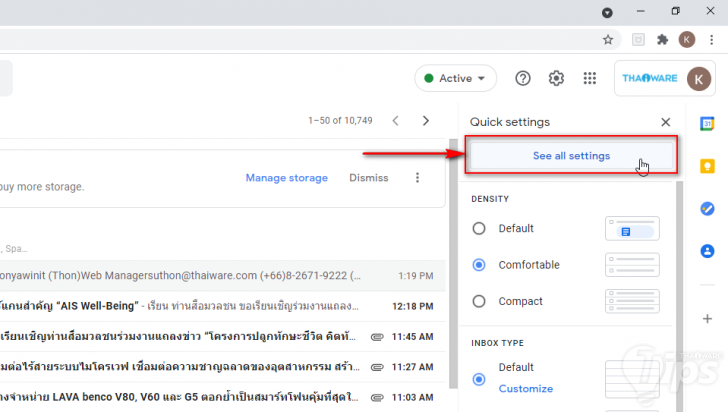Open the Google Tasks side panel

pyautogui.click(x=707, y=209)
